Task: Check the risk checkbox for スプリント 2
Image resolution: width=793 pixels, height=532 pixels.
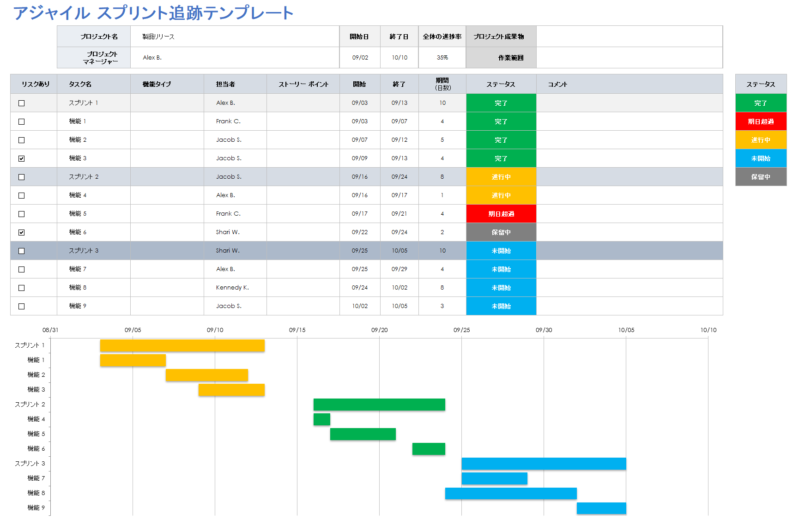Action: (21, 177)
